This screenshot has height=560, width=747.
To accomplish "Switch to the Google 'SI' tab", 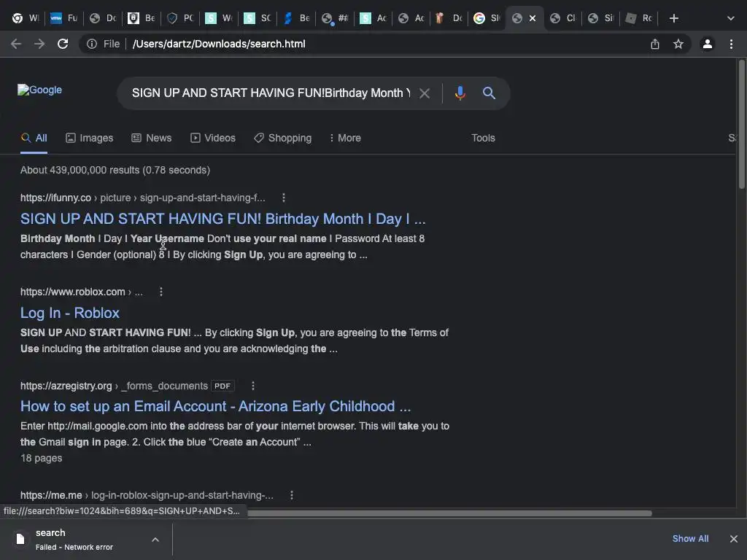I will [x=487, y=18].
